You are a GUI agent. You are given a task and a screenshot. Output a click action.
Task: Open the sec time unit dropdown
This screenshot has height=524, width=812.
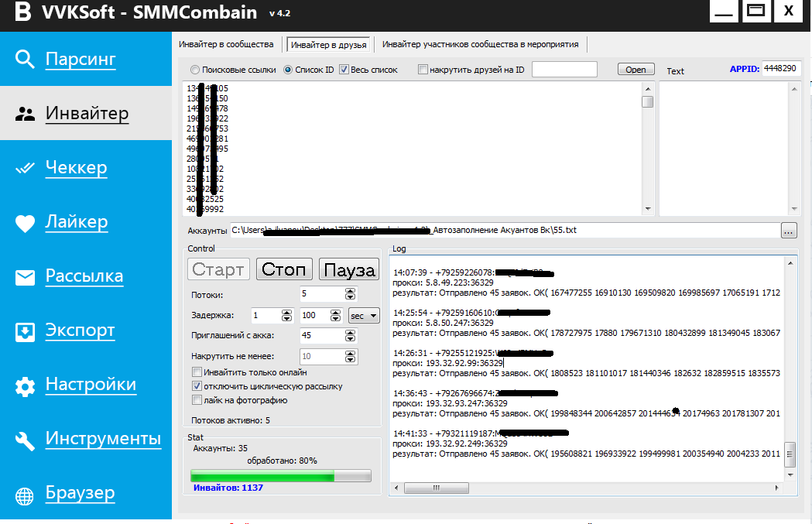tap(364, 316)
